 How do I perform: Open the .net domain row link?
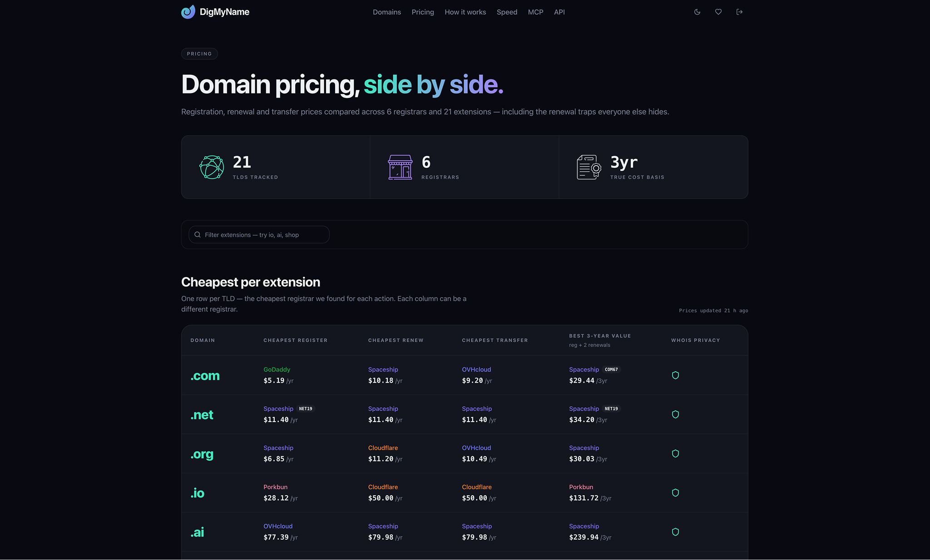pos(202,415)
